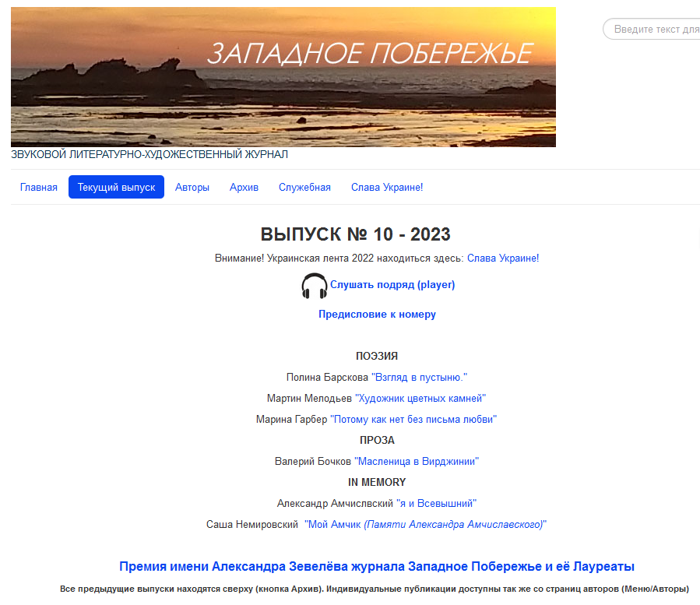Screen dimensions: 700x605
Task: Click the ПРОЗА section heading
Action: (x=377, y=440)
